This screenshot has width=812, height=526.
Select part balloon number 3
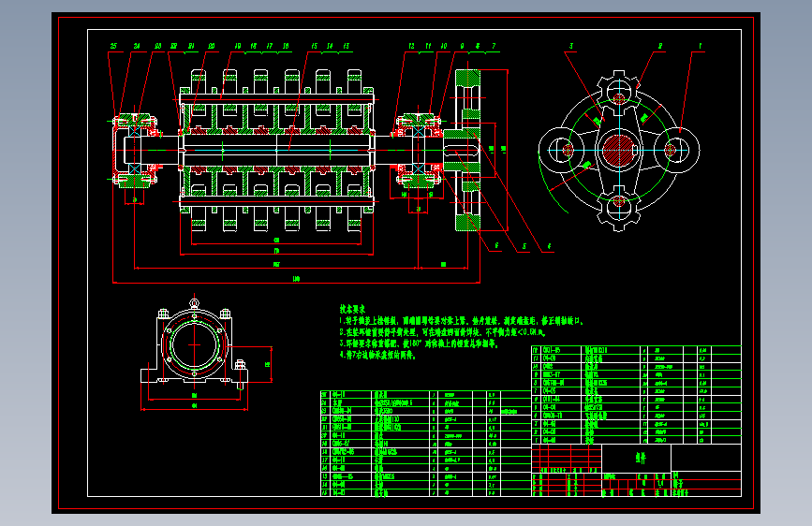click(x=571, y=46)
